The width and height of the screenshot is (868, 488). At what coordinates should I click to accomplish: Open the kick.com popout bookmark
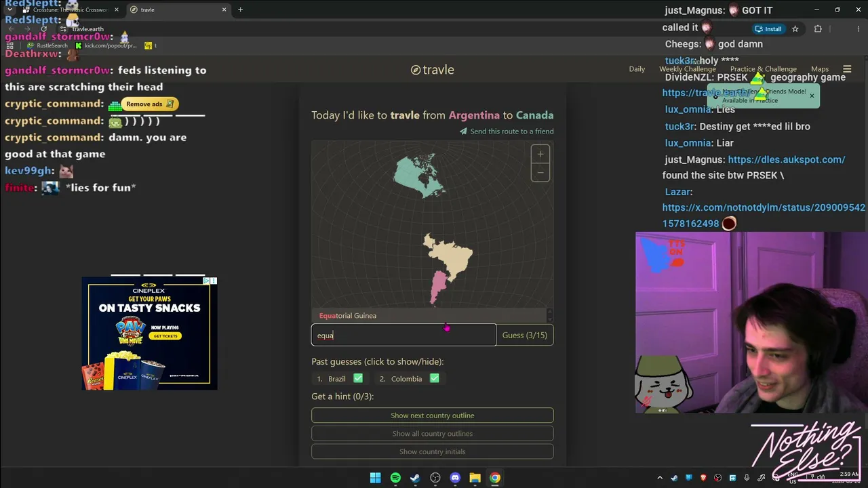[106, 45]
